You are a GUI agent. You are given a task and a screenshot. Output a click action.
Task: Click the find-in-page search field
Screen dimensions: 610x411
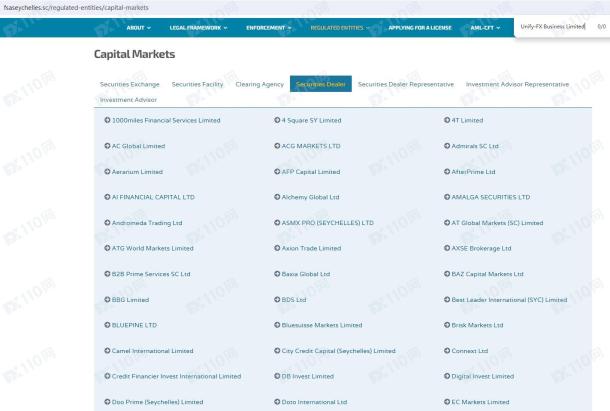click(x=552, y=26)
